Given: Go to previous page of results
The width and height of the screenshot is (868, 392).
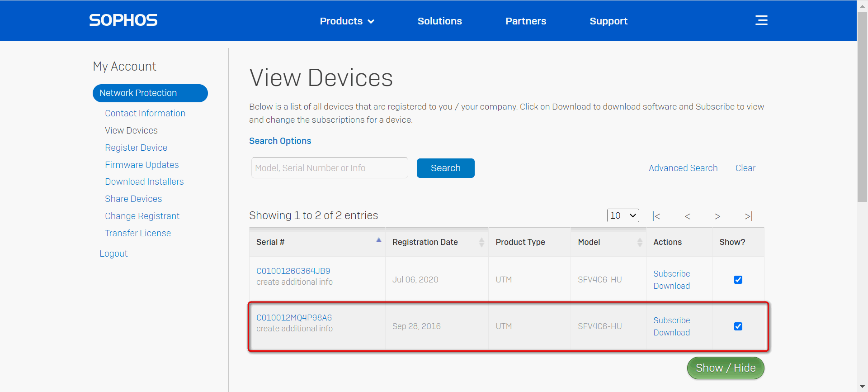Looking at the screenshot, I should (687, 216).
